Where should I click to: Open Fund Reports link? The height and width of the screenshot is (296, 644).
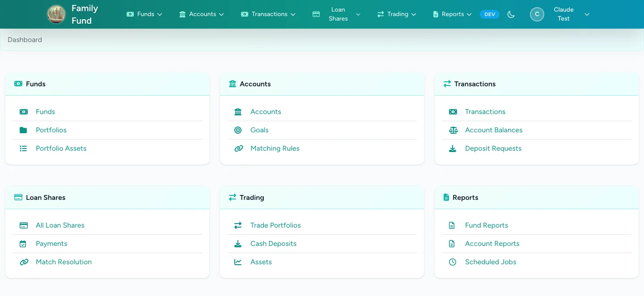coord(487,225)
